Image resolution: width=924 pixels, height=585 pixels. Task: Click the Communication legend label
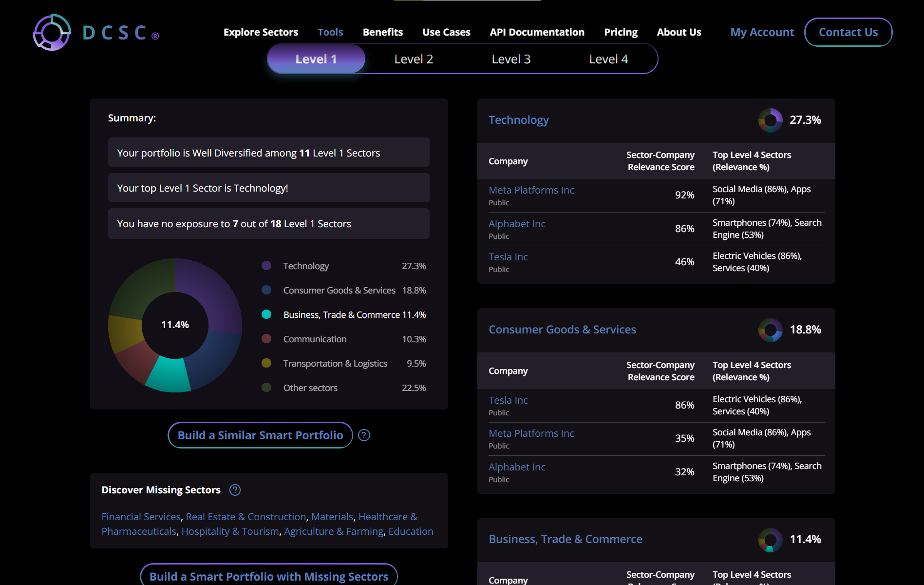click(315, 339)
